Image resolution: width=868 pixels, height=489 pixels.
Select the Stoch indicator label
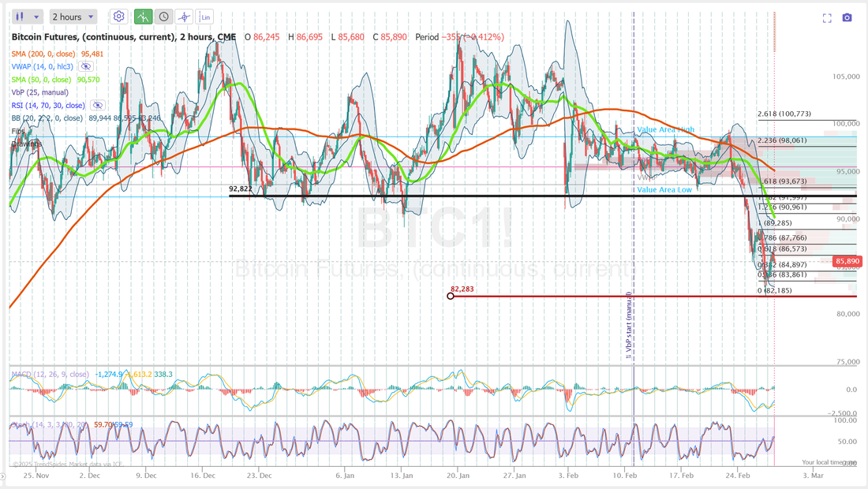49,425
